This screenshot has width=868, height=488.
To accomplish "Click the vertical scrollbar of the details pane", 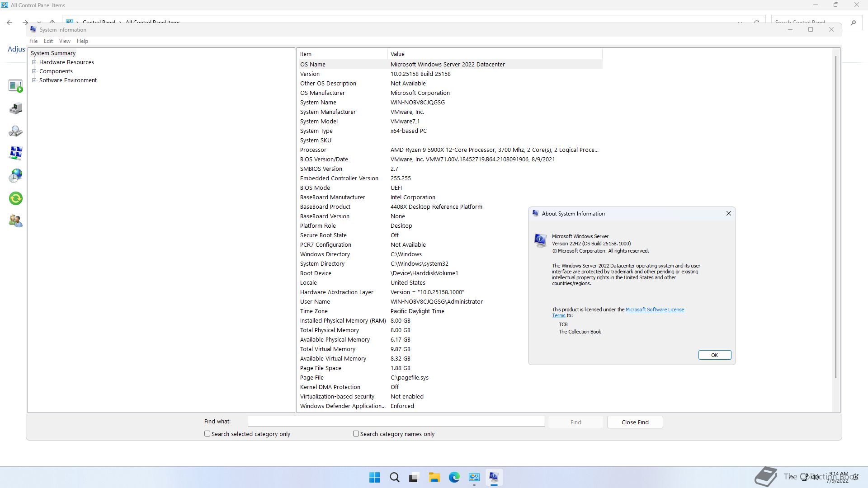I will [x=836, y=217].
